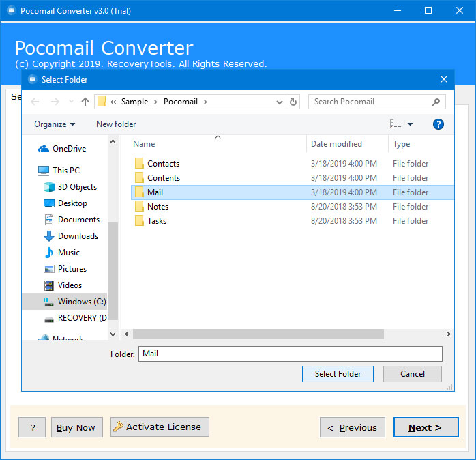The width and height of the screenshot is (476, 460).
Task: Show hidden path with double-chevron
Action: 113,102
